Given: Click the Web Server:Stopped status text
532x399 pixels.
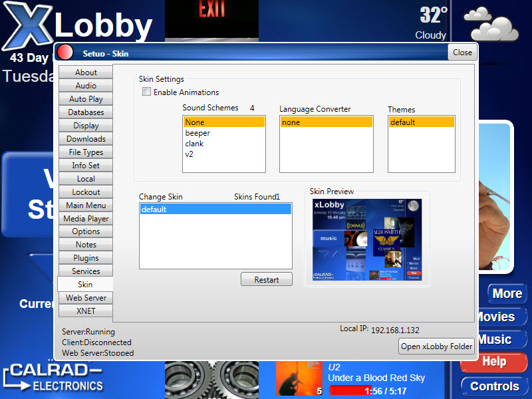Looking at the screenshot, I should (98, 352).
